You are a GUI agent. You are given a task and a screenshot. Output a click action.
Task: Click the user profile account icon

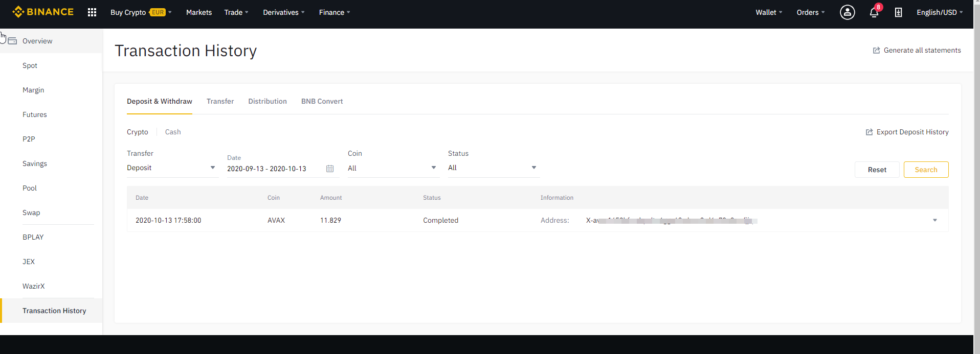tap(847, 12)
